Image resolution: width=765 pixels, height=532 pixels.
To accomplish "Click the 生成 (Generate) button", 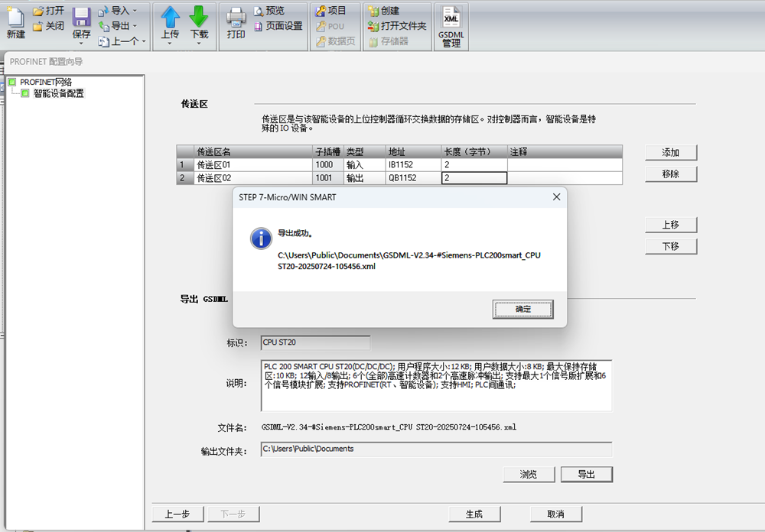I will [474, 514].
